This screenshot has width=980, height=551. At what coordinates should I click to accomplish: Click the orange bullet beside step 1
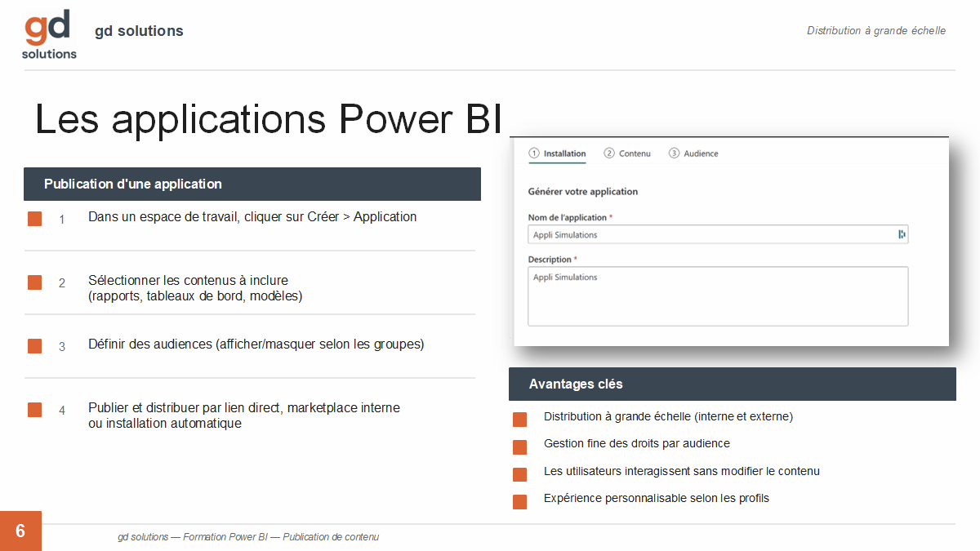pyautogui.click(x=34, y=219)
